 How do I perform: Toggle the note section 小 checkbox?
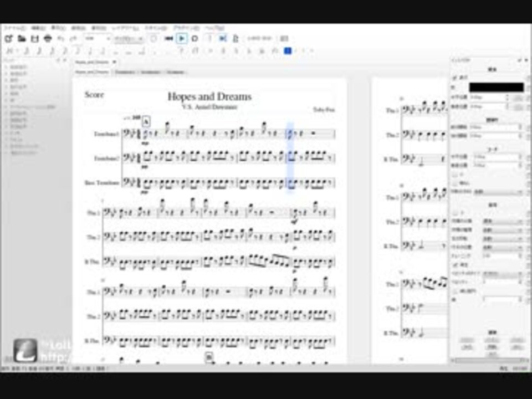455,213
